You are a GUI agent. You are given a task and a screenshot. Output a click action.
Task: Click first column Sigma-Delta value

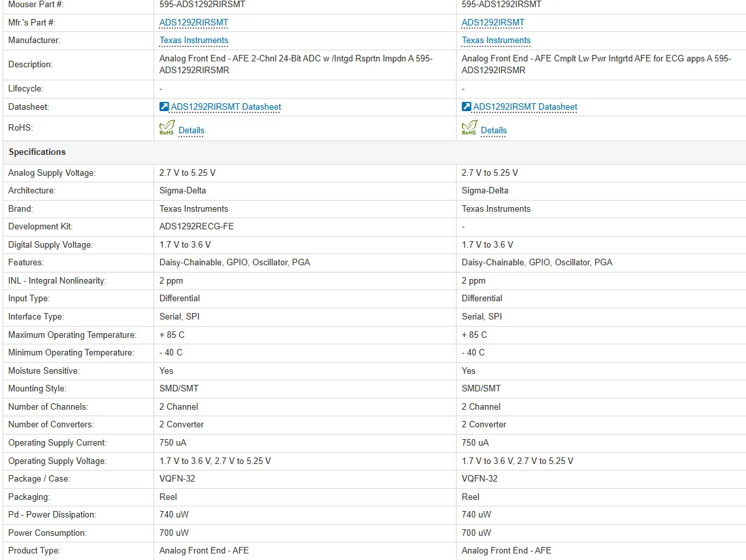pos(183,191)
